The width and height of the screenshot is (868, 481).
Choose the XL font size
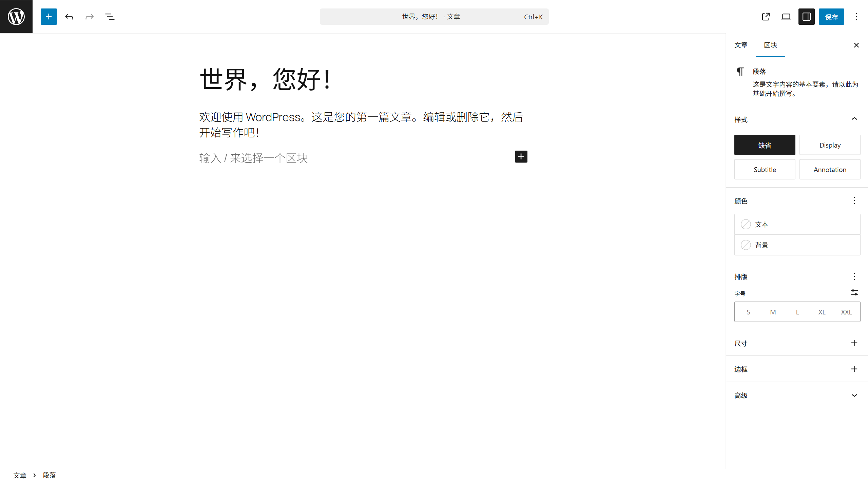point(822,312)
